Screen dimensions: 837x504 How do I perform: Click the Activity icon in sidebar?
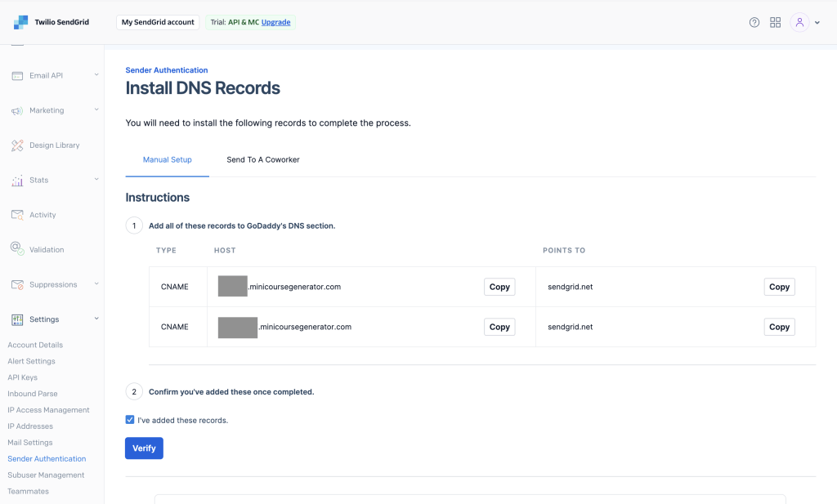coord(17,215)
